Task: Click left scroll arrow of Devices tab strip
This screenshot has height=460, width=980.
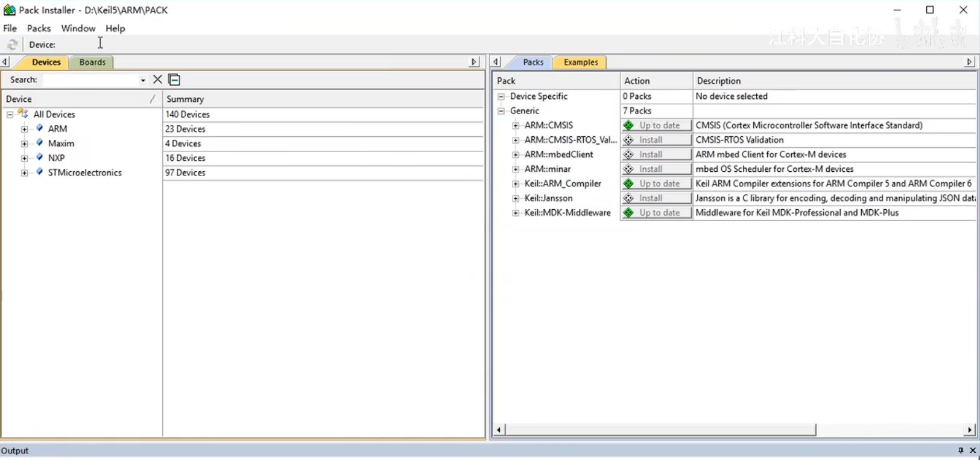Action: (x=5, y=61)
